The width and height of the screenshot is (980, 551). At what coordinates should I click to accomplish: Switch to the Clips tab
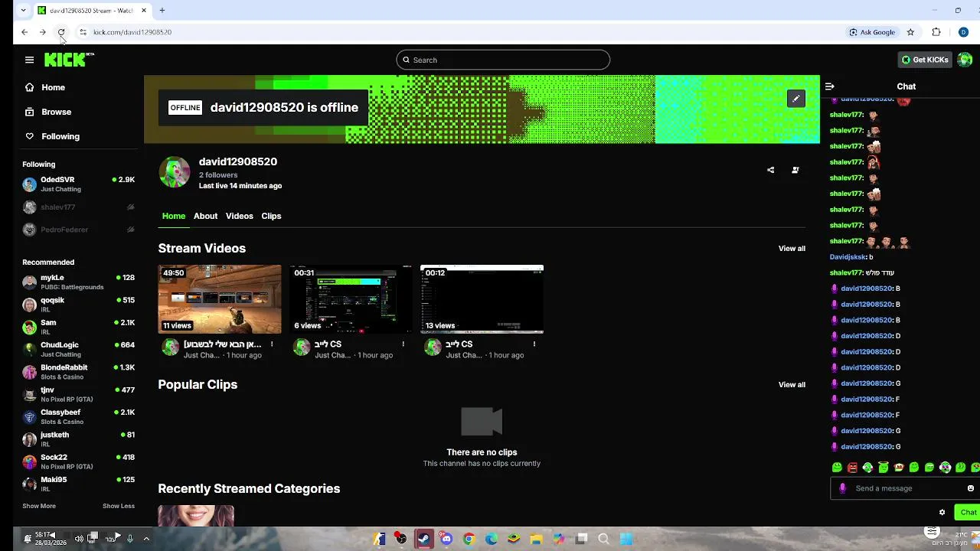tap(271, 216)
